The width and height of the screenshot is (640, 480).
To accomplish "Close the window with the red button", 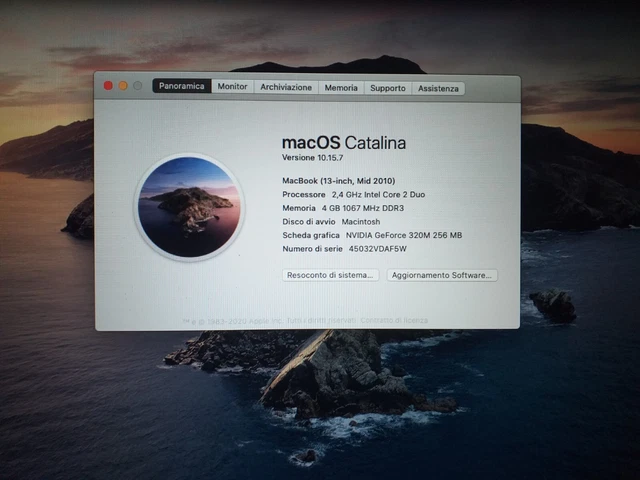I will tap(108, 85).
